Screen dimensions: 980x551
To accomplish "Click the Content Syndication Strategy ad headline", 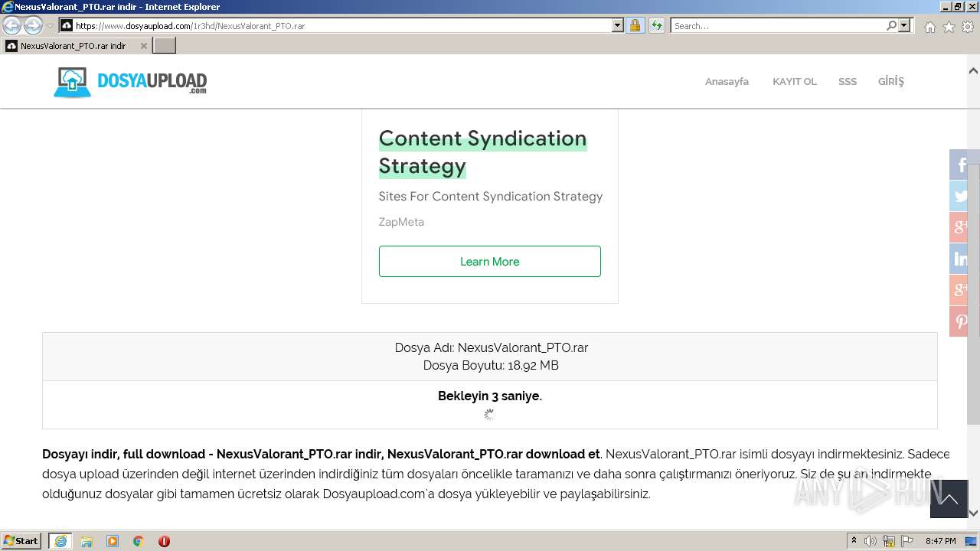I will click(x=482, y=152).
